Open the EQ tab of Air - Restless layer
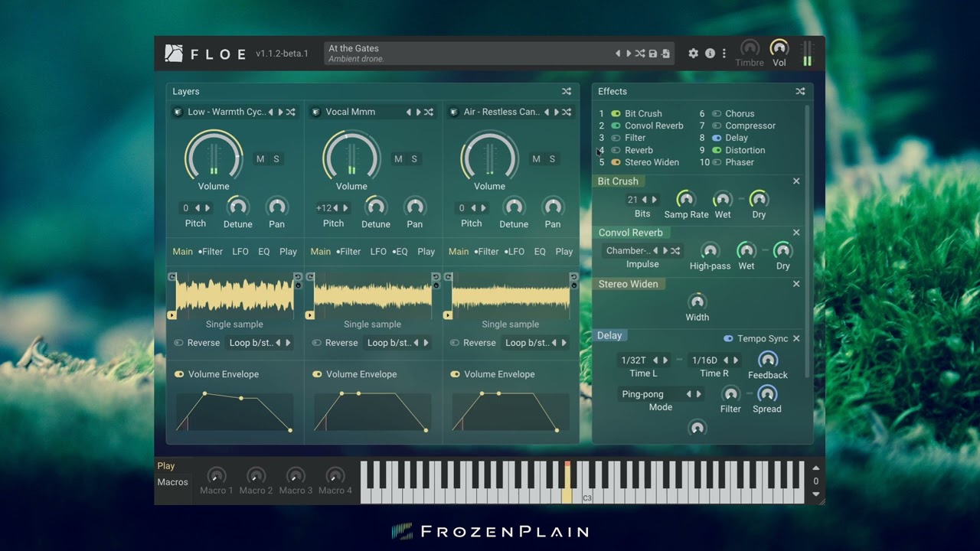The height and width of the screenshot is (551, 980). [540, 251]
